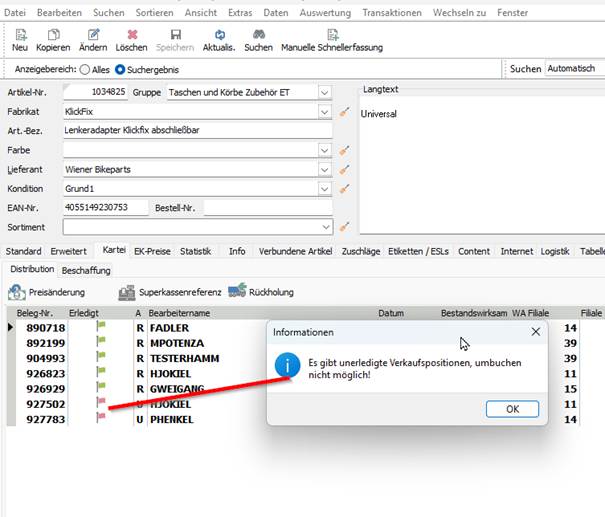Click the Beleg-Nr. column header
Screen dimensions: 605x517
click(x=35, y=313)
